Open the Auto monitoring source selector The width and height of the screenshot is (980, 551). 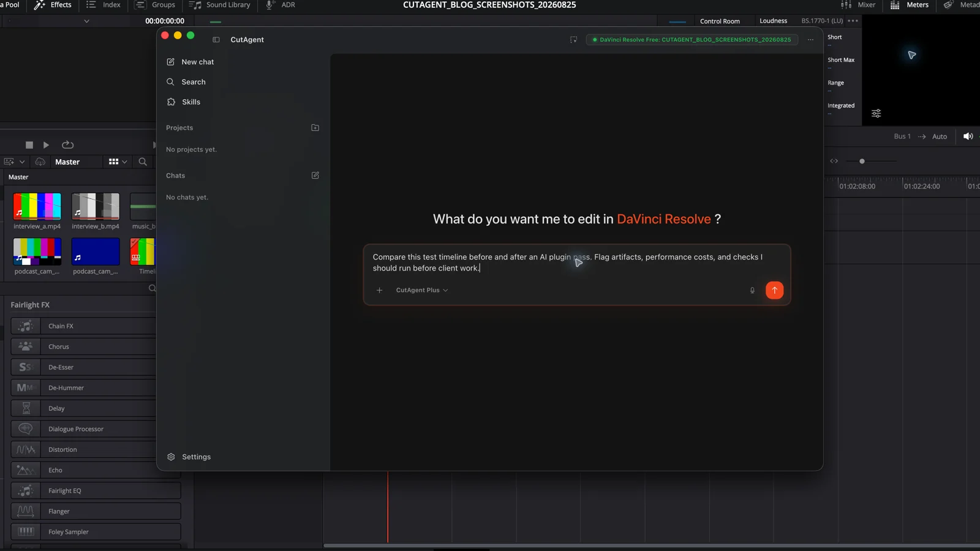pyautogui.click(x=940, y=137)
